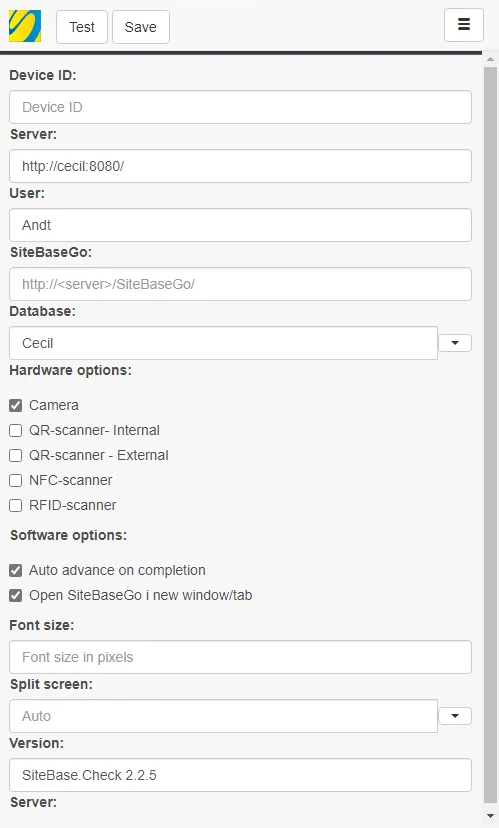The height and width of the screenshot is (828, 499).
Task: Check the RFID-scanner option
Action: point(16,505)
